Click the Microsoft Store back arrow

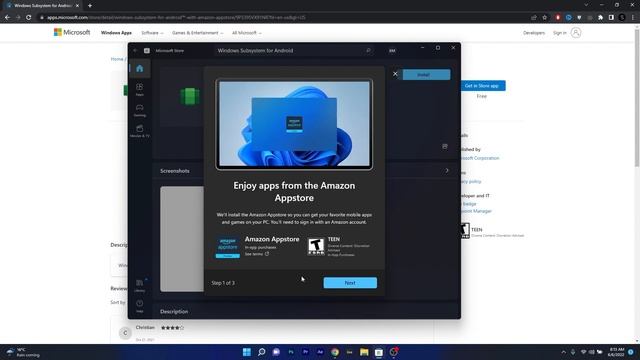coord(135,51)
